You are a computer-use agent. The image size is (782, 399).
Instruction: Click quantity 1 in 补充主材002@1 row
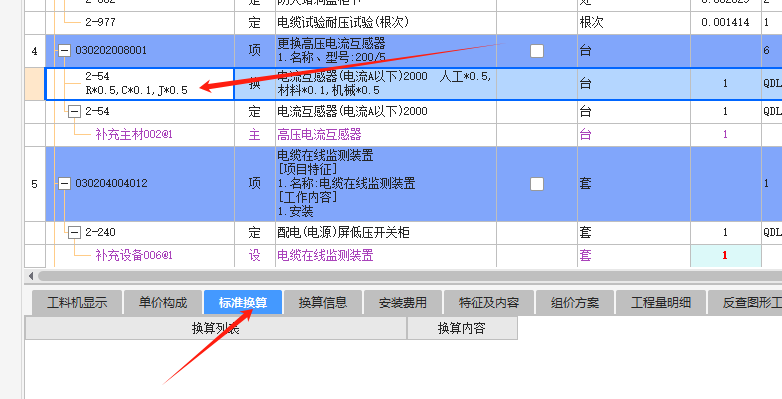pos(725,134)
